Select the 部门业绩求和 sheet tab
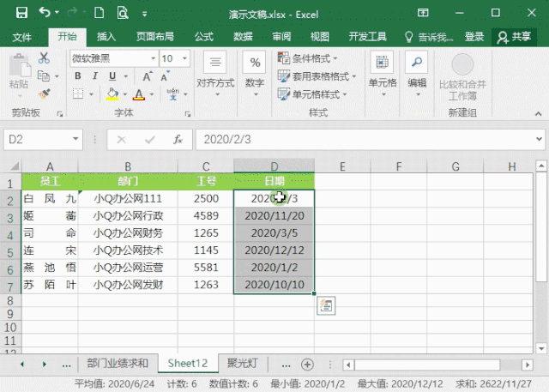549x392 pixels. (118, 363)
